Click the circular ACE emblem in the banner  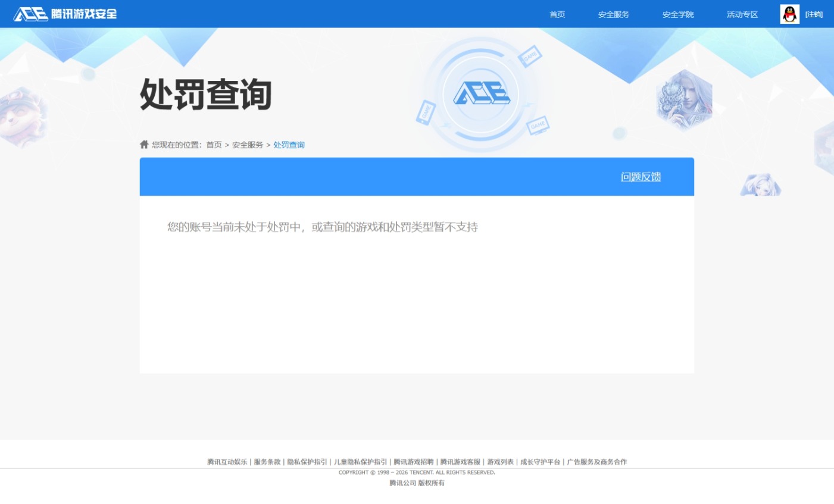tap(481, 93)
